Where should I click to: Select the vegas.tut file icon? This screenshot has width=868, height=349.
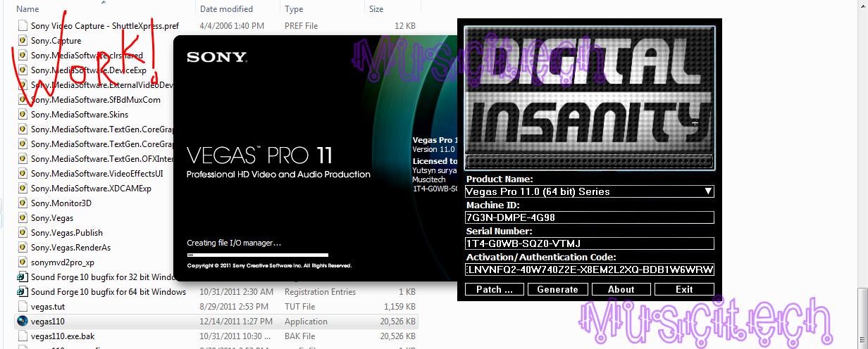pos(22,307)
